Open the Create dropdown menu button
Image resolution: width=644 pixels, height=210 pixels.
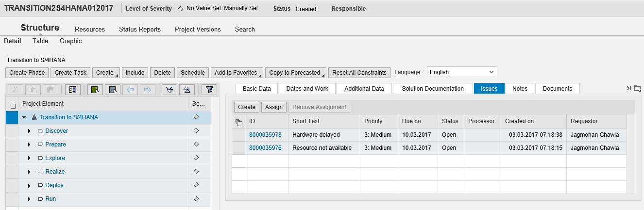pos(106,73)
